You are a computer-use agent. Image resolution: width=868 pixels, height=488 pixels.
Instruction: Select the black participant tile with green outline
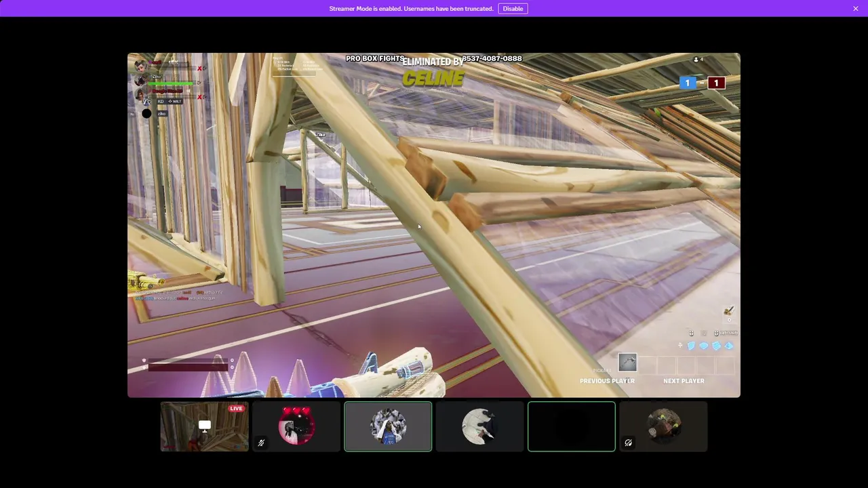572,426
